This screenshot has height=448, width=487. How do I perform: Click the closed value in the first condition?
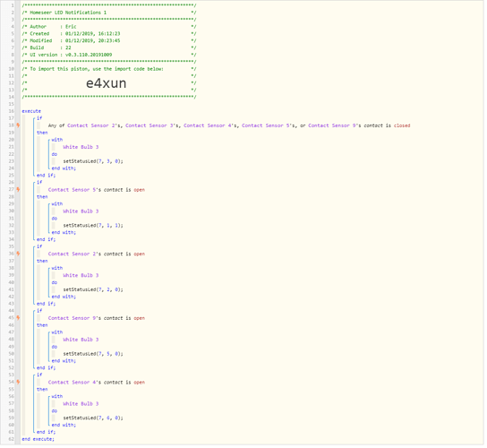[402, 126]
